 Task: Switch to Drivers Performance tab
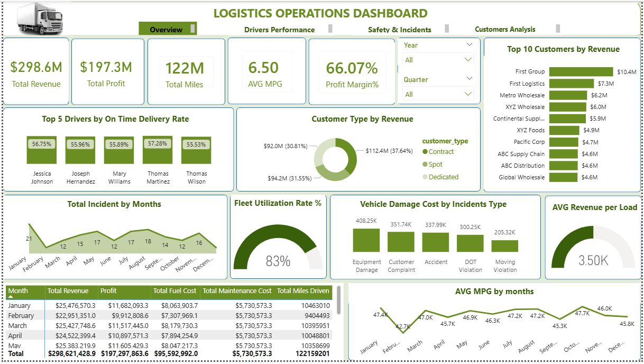tap(279, 30)
